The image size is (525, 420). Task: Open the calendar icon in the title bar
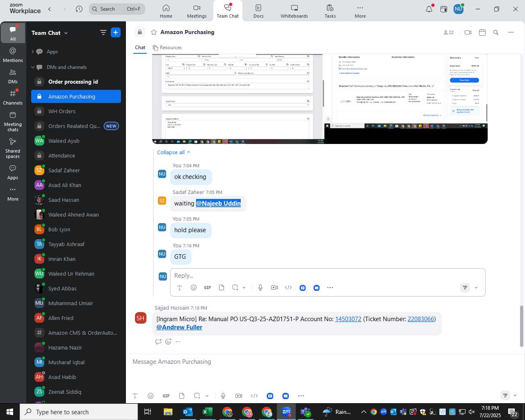(x=444, y=9)
